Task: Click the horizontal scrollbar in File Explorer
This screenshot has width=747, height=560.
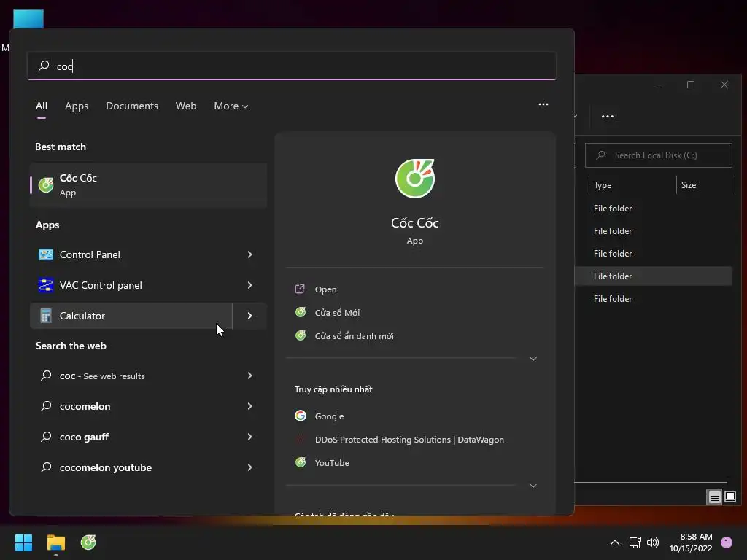Action: 651,483
